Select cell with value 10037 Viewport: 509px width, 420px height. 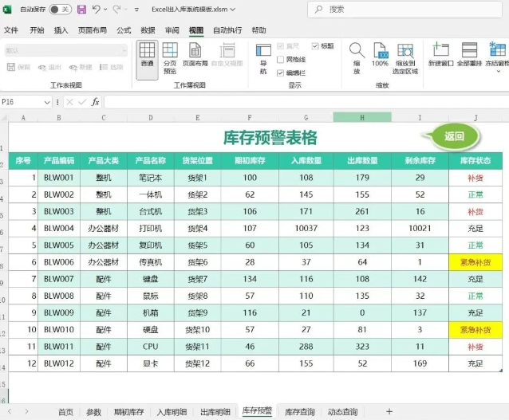[x=306, y=228]
